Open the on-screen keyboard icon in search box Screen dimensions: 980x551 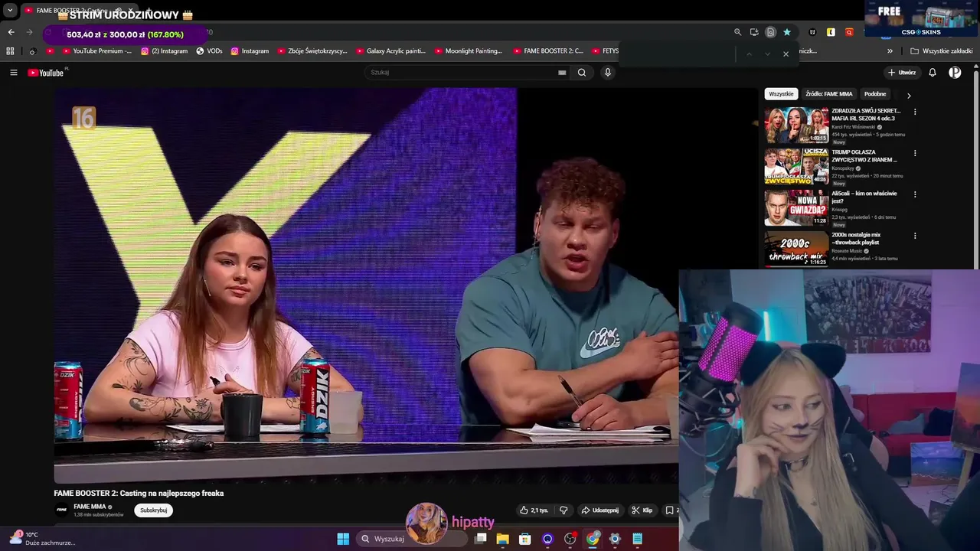(x=562, y=73)
